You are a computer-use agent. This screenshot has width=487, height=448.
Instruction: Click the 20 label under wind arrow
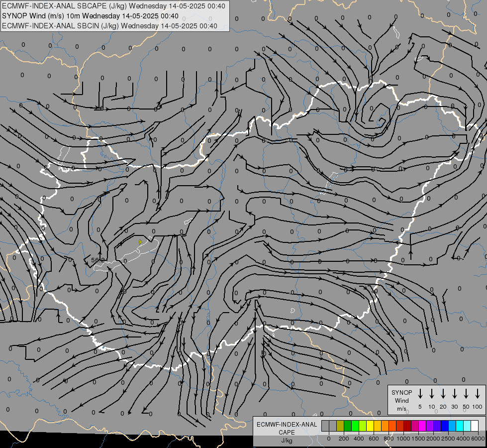point(443,407)
